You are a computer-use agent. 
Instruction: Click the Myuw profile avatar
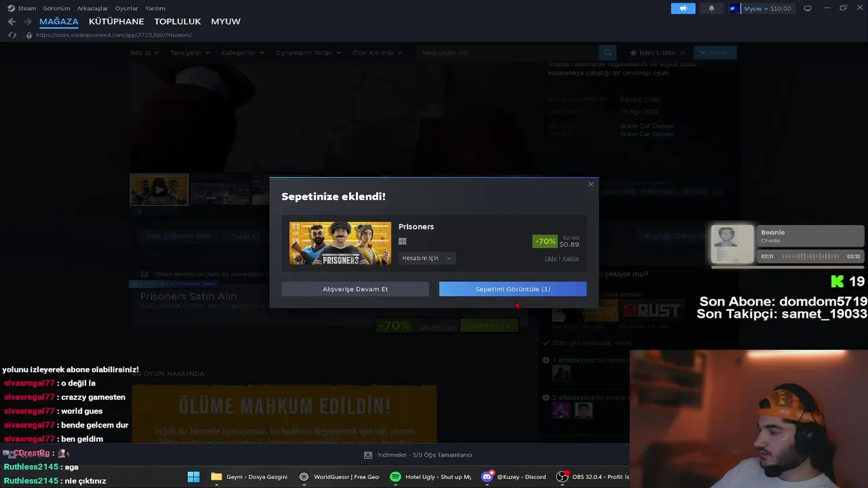pyautogui.click(x=734, y=8)
